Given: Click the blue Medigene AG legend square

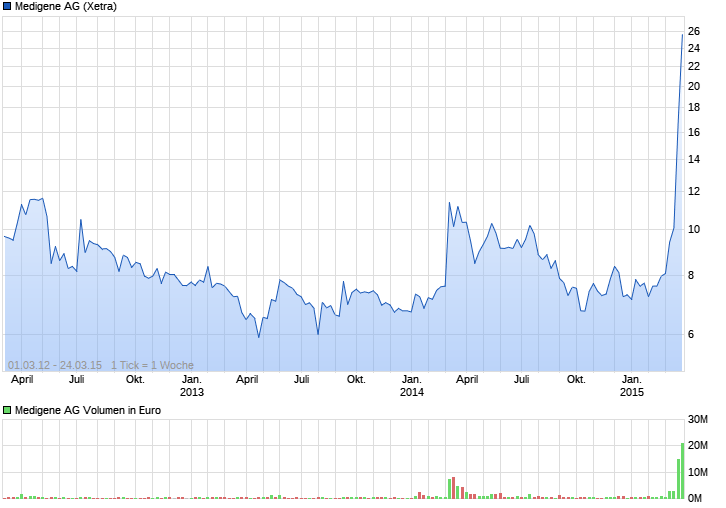Looking at the screenshot, I should click(x=7, y=6).
